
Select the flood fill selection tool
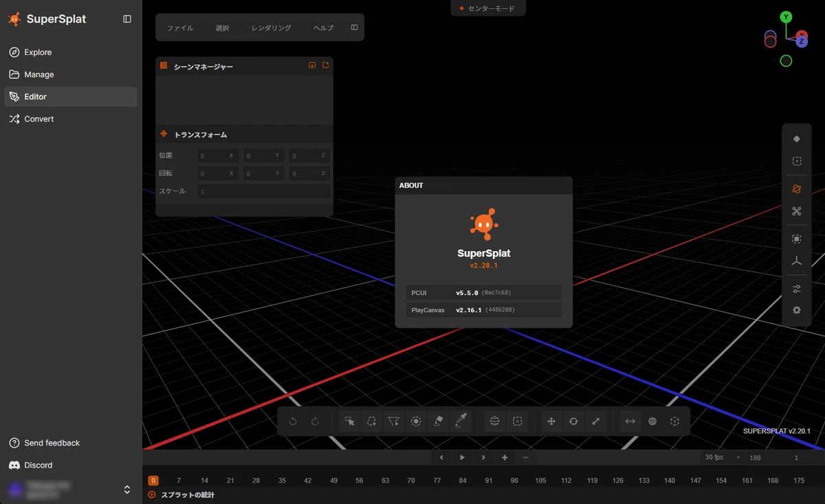(x=438, y=421)
